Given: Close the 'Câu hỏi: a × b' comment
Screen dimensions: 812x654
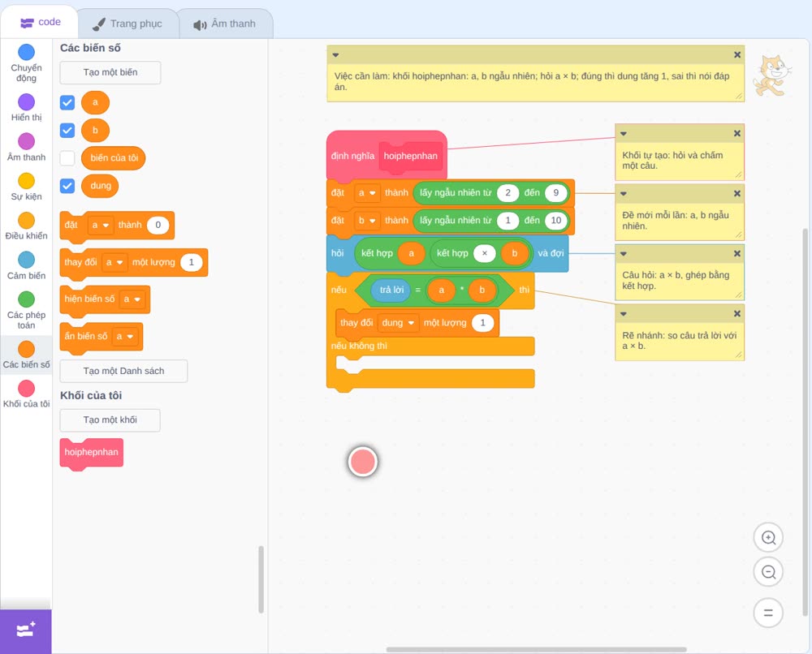Looking at the screenshot, I should click(x=737, y=253).
